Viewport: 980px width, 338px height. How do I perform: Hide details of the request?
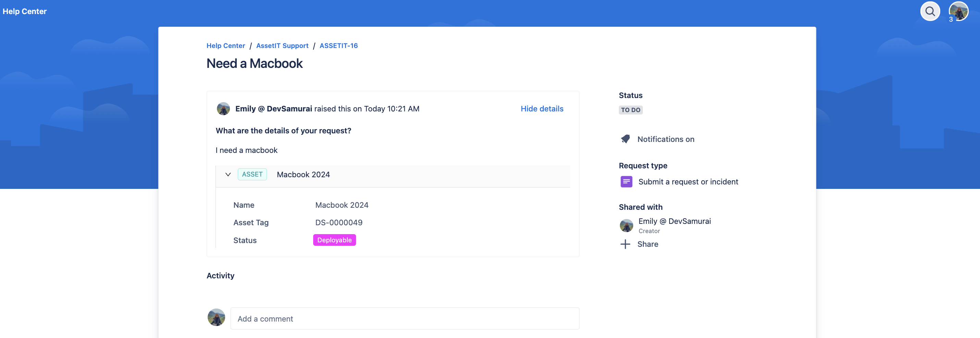coord(542,109)
